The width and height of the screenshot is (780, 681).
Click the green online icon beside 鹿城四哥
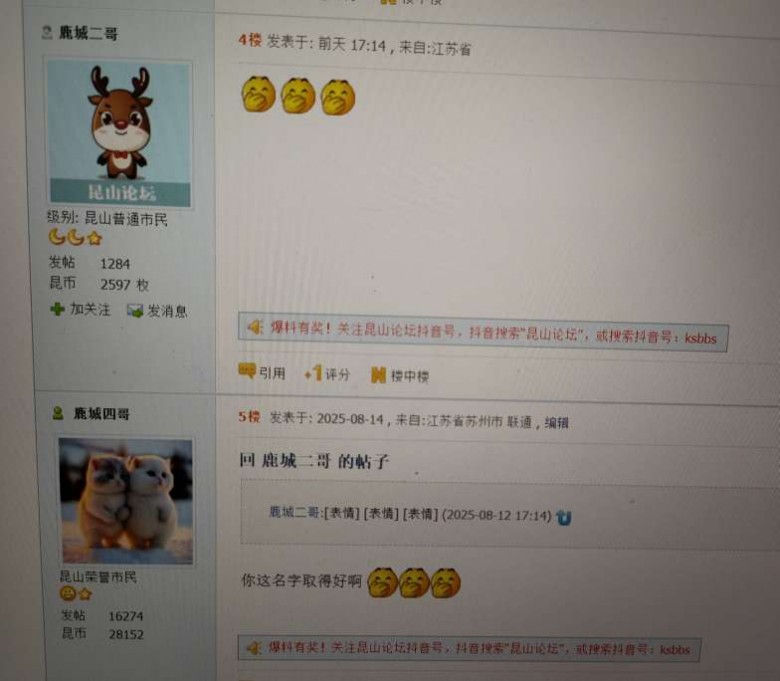point(58,413)
